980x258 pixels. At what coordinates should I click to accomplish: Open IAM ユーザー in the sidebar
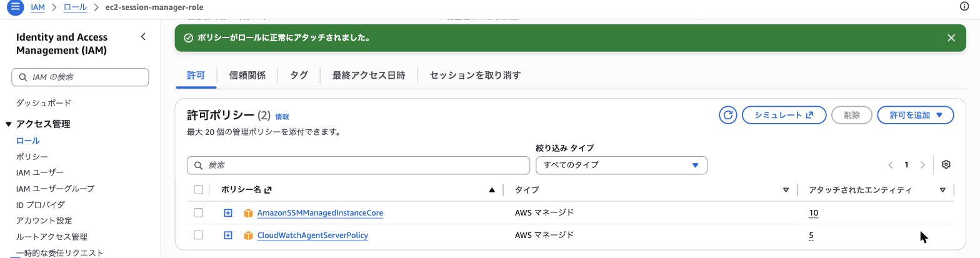click(40, 172)
